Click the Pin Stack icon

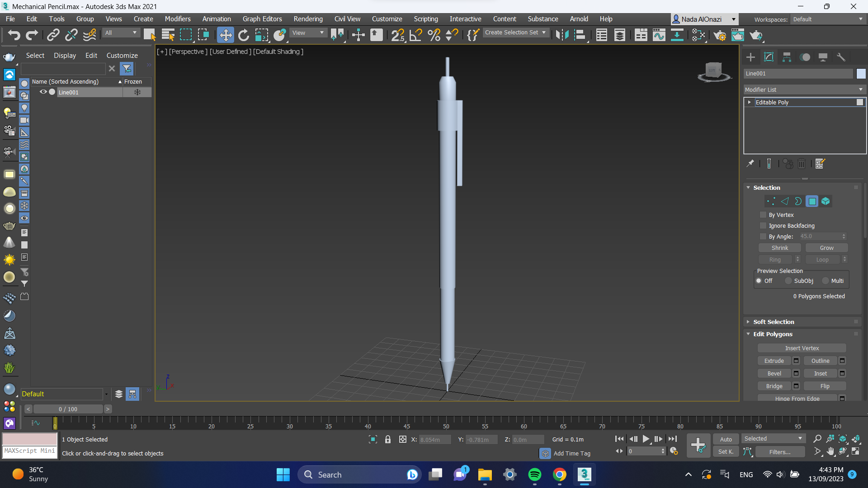750,164
